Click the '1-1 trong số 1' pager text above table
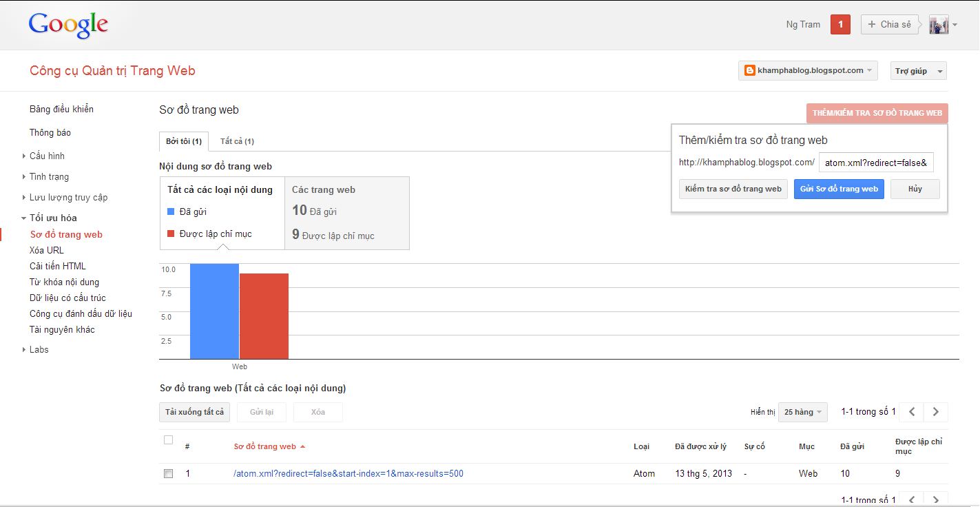980x507 pixels. [868, 411]
